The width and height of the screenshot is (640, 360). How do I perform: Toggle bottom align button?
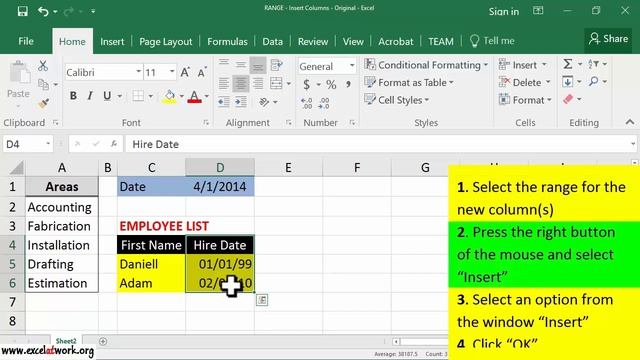point(258,65)
